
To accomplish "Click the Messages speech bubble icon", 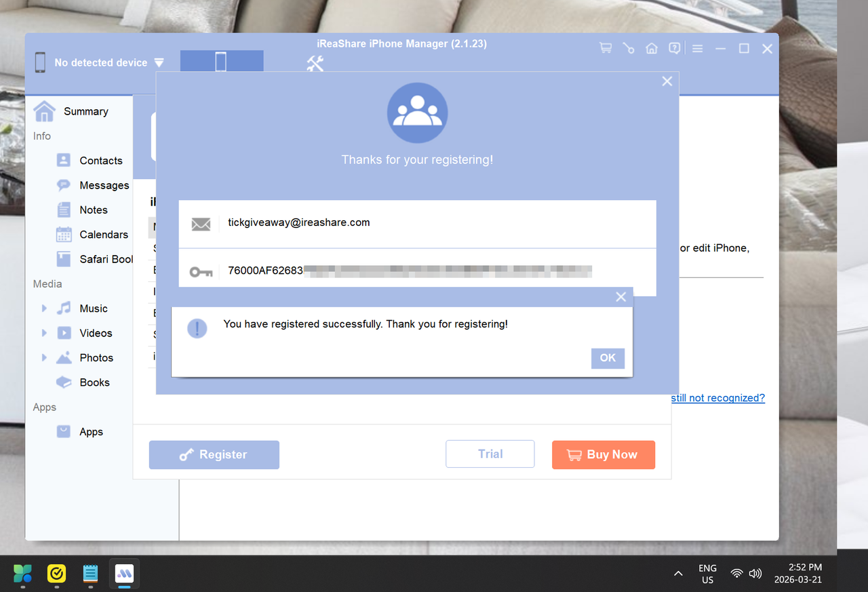I will (64, 185).
